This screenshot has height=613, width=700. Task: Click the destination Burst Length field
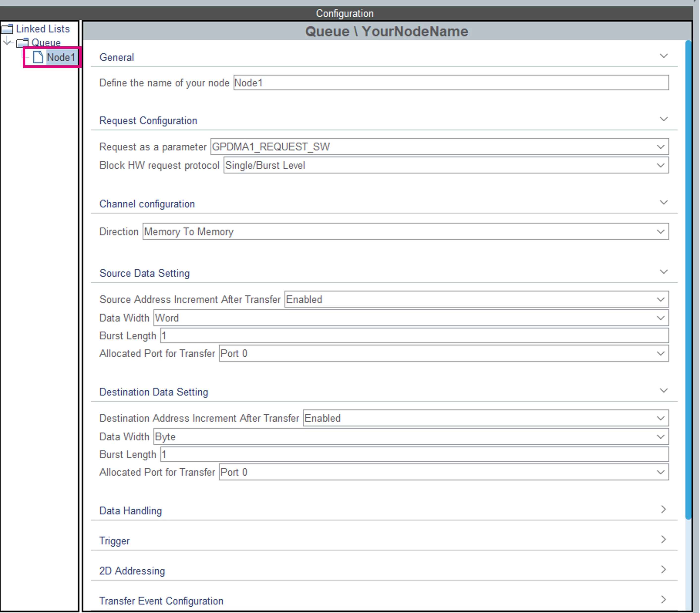click(x=414, y=454)
